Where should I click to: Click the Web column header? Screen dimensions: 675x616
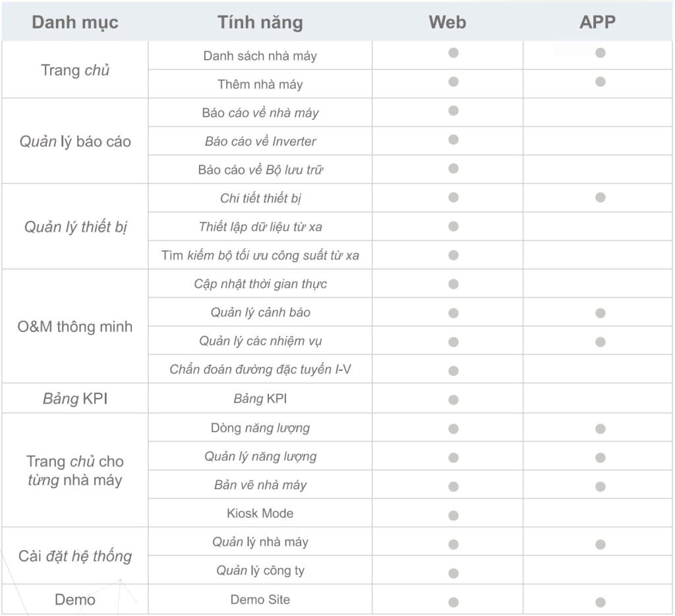(448, 22)
